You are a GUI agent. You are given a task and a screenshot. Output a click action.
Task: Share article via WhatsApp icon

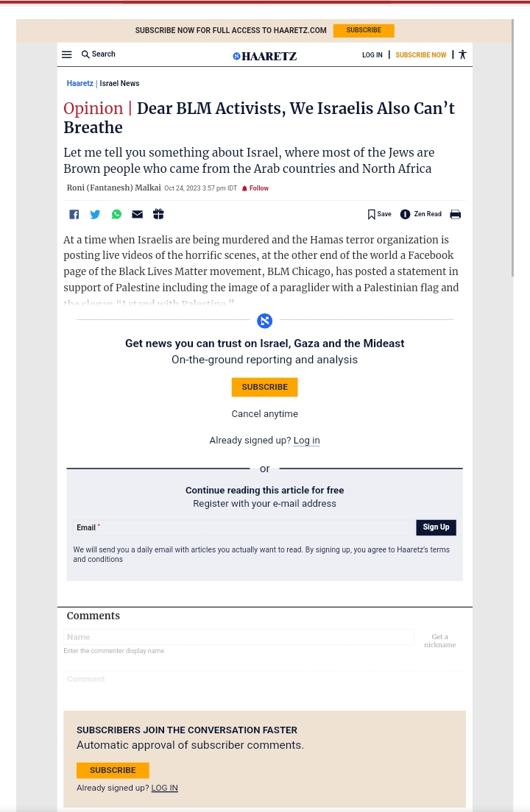point(116,214)
